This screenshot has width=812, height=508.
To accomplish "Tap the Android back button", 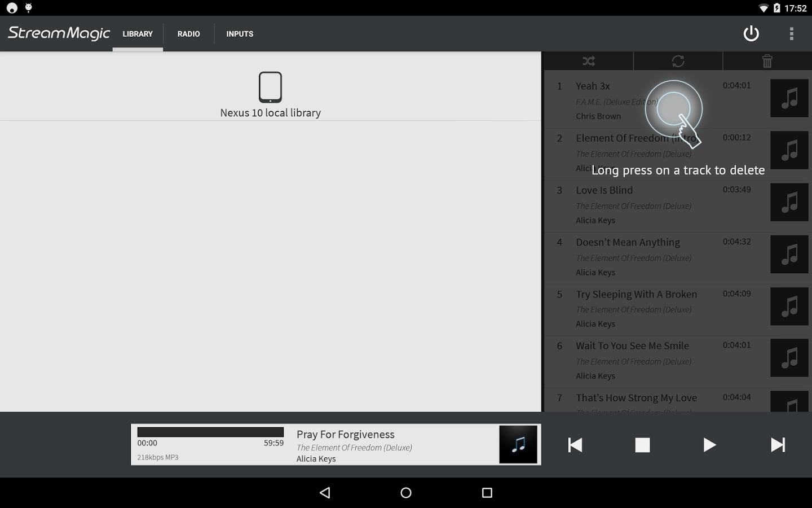I will [x=325, y=493].
